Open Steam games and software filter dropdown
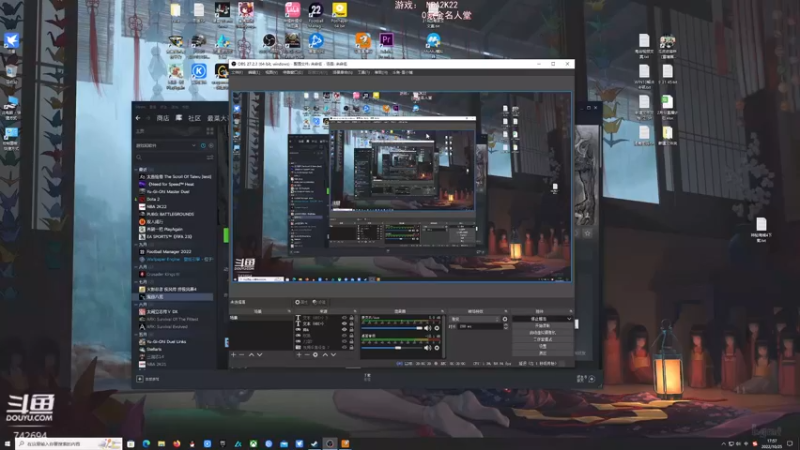 [166, 145]
